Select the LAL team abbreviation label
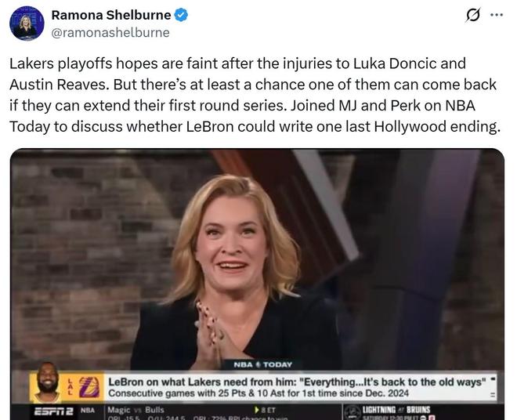The width and height of the screenshot is (517, 420). (70, 387)
